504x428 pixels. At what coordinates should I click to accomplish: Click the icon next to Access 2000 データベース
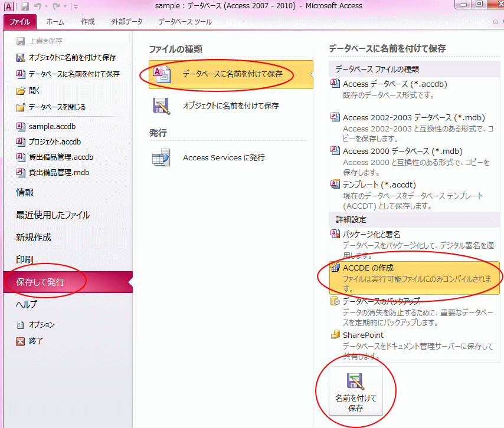point(335,150)
